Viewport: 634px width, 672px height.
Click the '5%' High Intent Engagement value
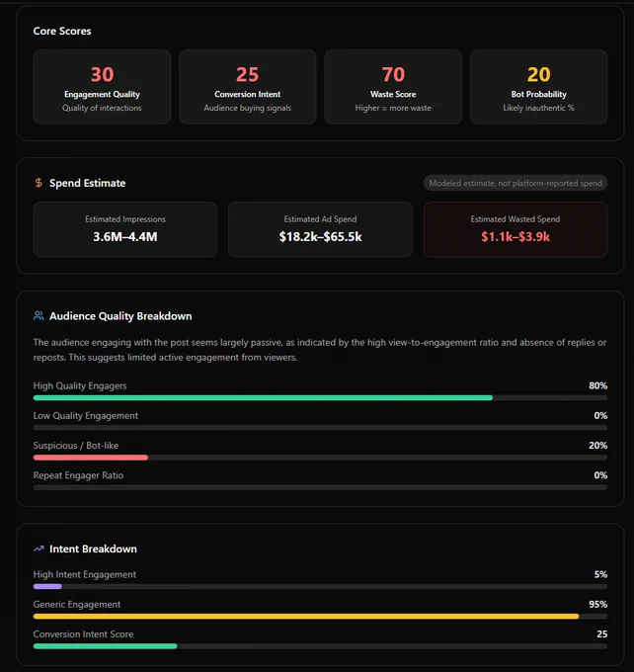(600, 574)
